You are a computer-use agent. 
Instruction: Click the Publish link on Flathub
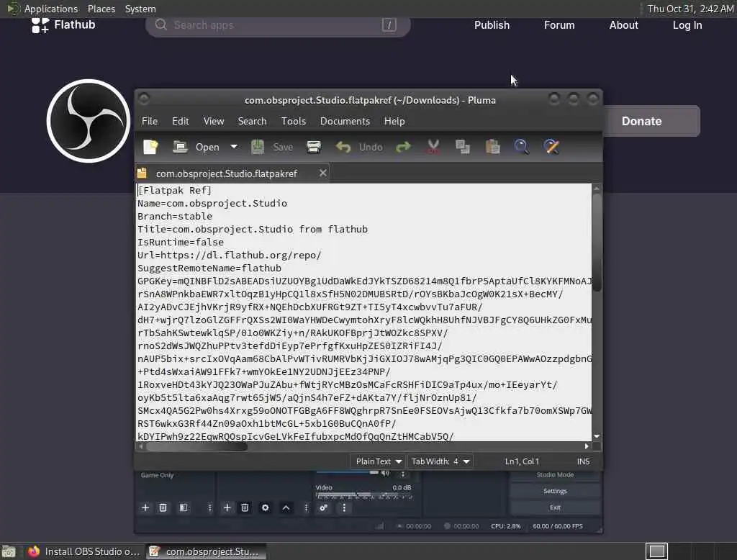(492, 25)
